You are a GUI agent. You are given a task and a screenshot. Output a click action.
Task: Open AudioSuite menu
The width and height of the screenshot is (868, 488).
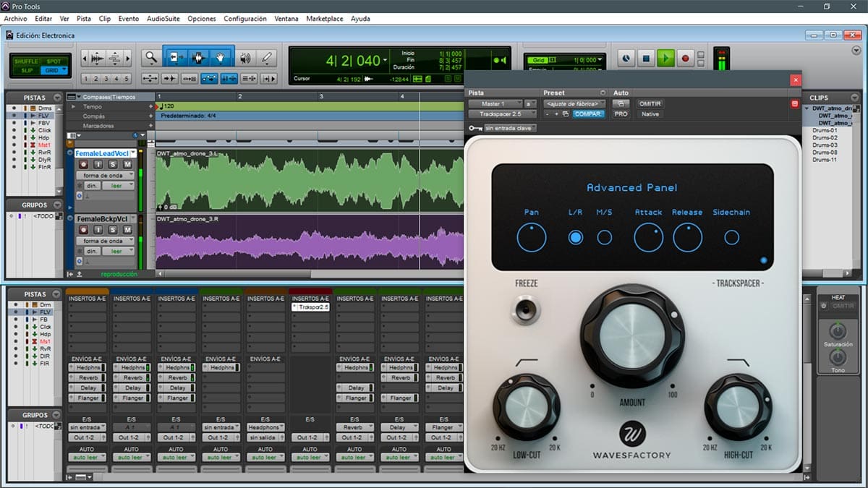click(163, 19)
